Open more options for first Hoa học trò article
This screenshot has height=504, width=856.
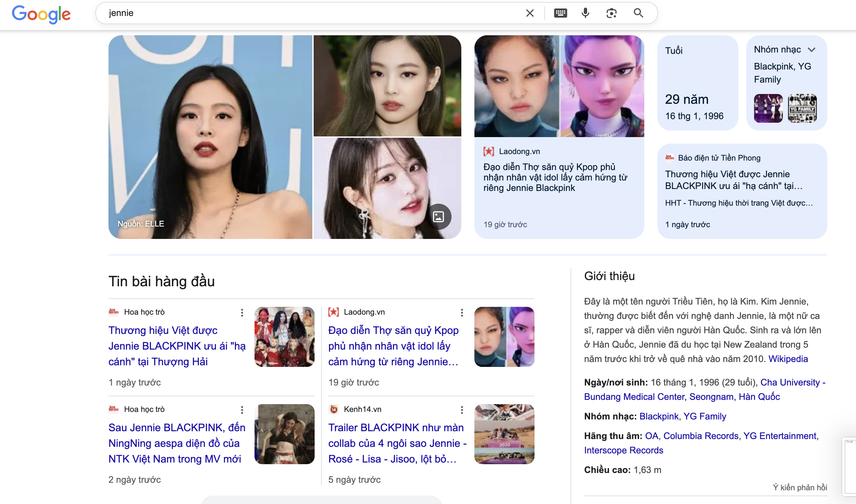(242, 312)
